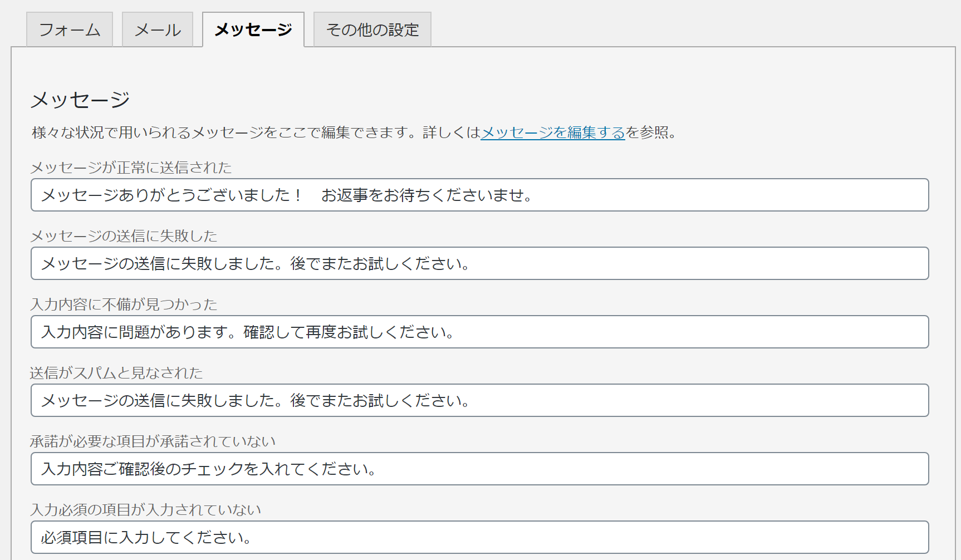Click the description text 様々な状況で用いられるメッセージ
Screen dimensions: 961x560
[x=148, y=132]
